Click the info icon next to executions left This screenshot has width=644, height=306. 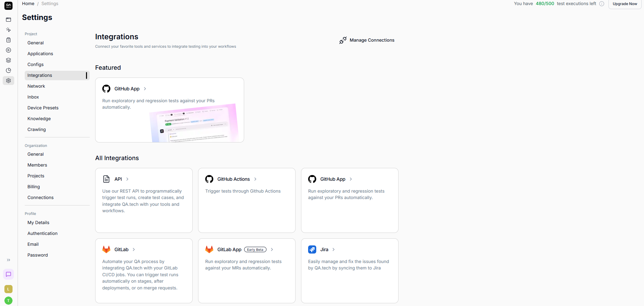602,4
